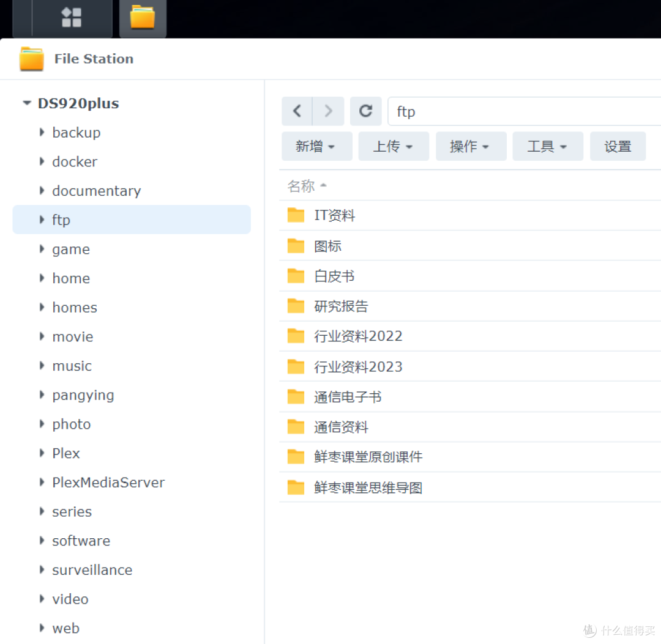The height and width of the screenshot is (644, 661).
Task: Click the File Station taskbar icon
Action: [143, 18]
